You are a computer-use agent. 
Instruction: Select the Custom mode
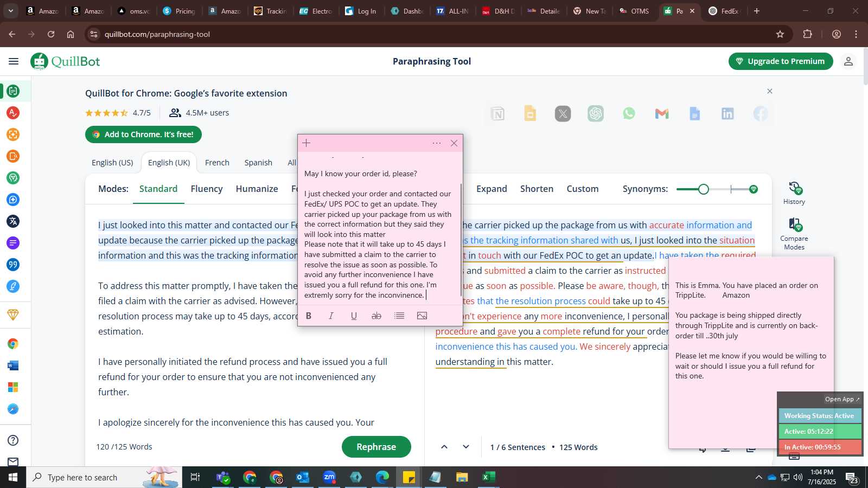(583, 189)
